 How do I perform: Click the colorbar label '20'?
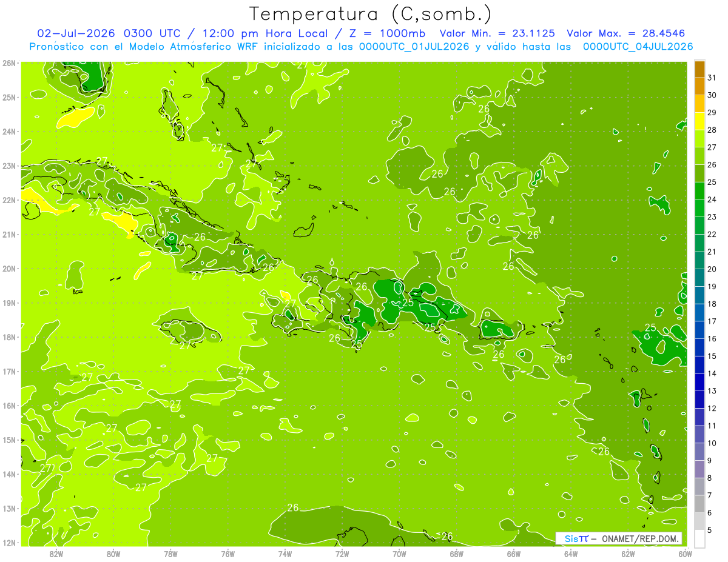pos(712,269)
